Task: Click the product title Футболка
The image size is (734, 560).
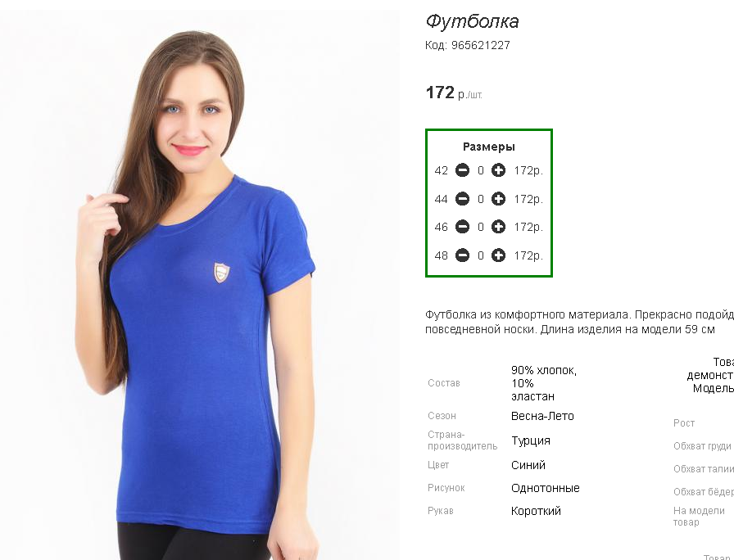Action: pos(472,21)
